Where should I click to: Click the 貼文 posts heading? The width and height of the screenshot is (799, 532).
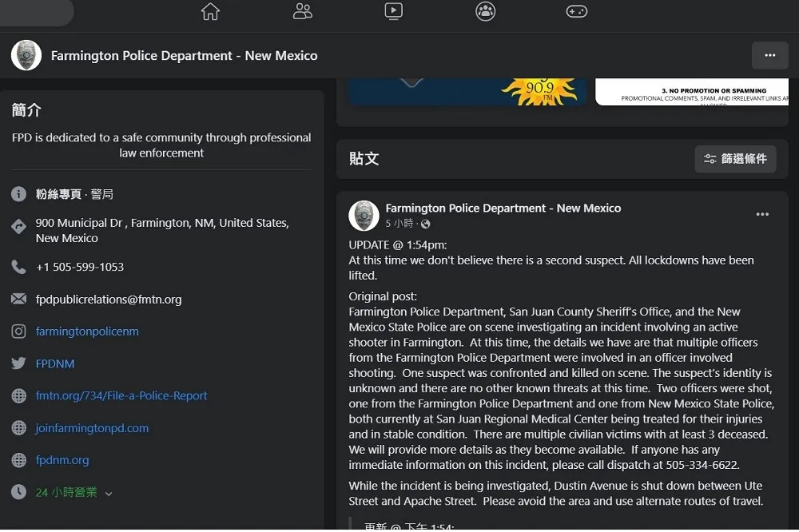click(364, 158)
